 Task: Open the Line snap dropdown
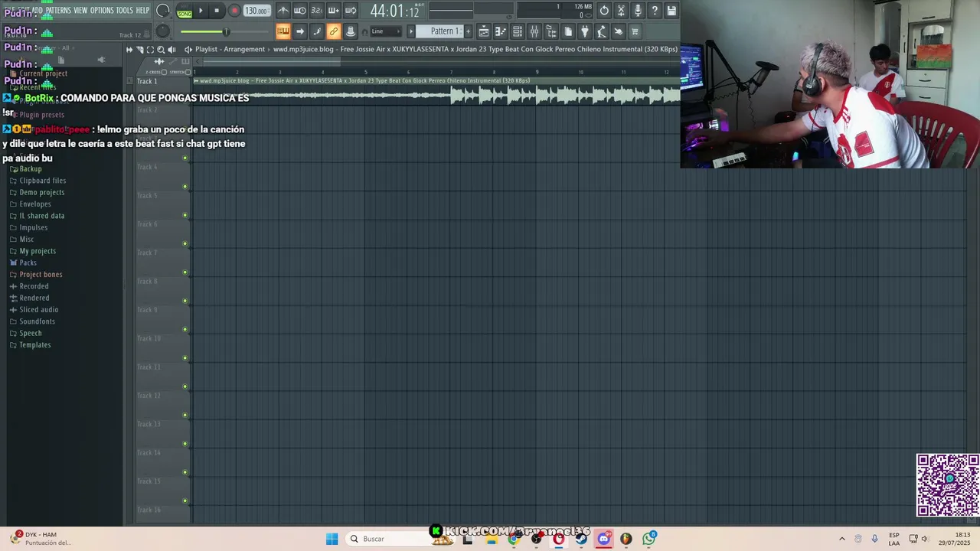386,31
